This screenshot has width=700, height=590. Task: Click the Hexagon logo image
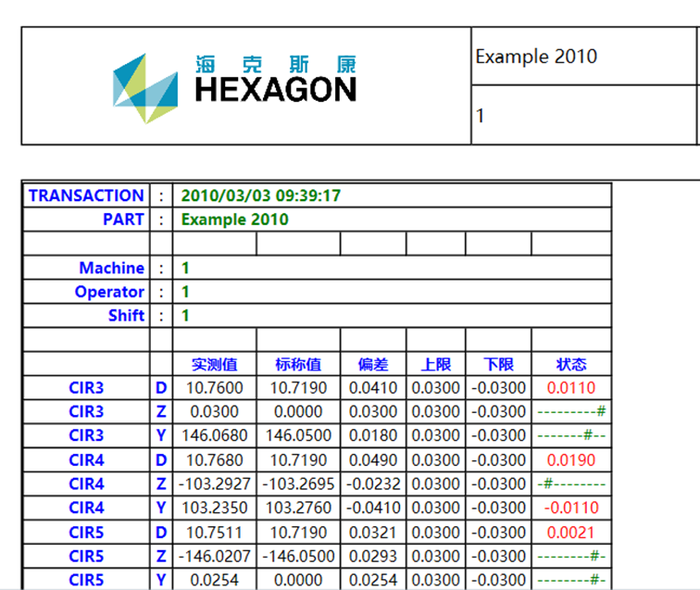coord(235,87)
